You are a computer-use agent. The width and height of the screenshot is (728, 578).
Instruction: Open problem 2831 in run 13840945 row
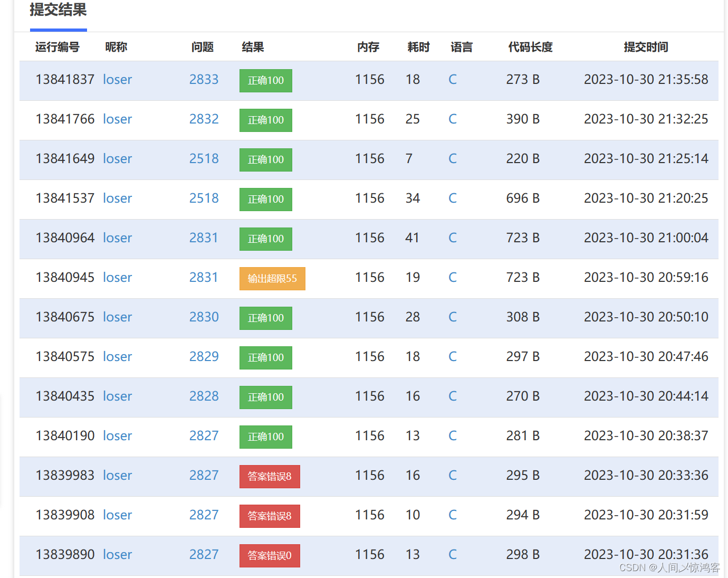[204, 278]
